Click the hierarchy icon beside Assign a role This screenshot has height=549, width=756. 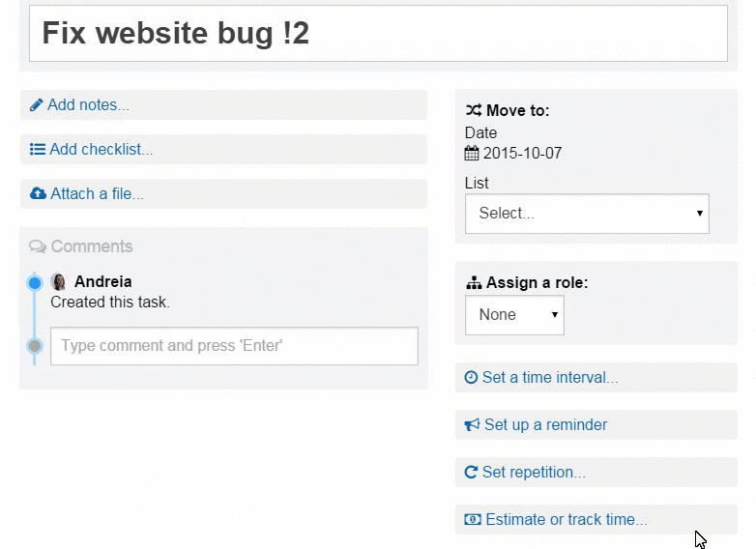[474, 282]
